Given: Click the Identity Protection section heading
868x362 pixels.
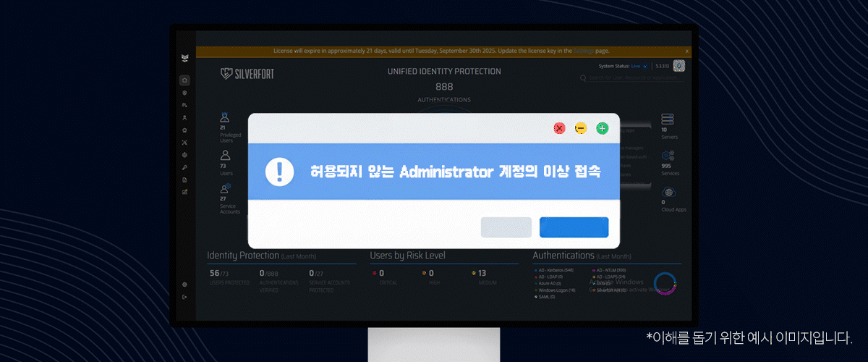Looking at the screenshot, I should 243,256.
